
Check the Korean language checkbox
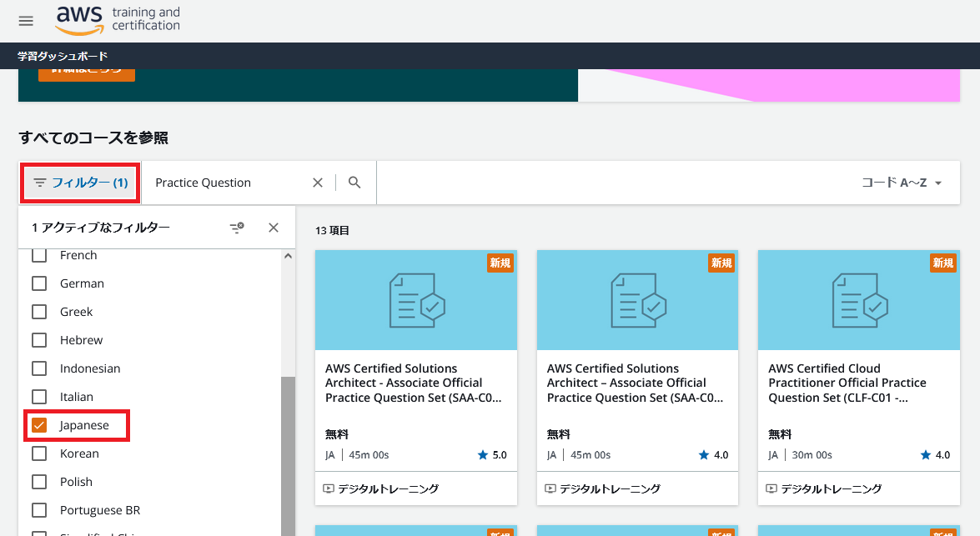39,453
